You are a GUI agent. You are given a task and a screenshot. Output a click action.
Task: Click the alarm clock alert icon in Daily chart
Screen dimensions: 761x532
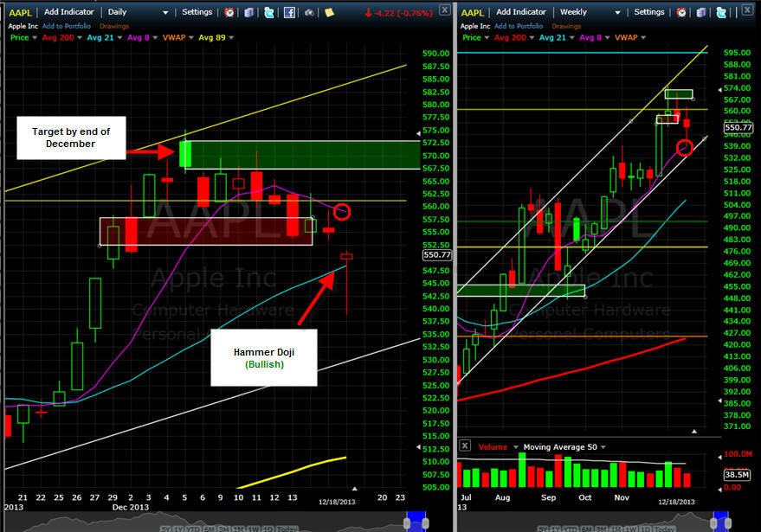click(x=229, y=13)
